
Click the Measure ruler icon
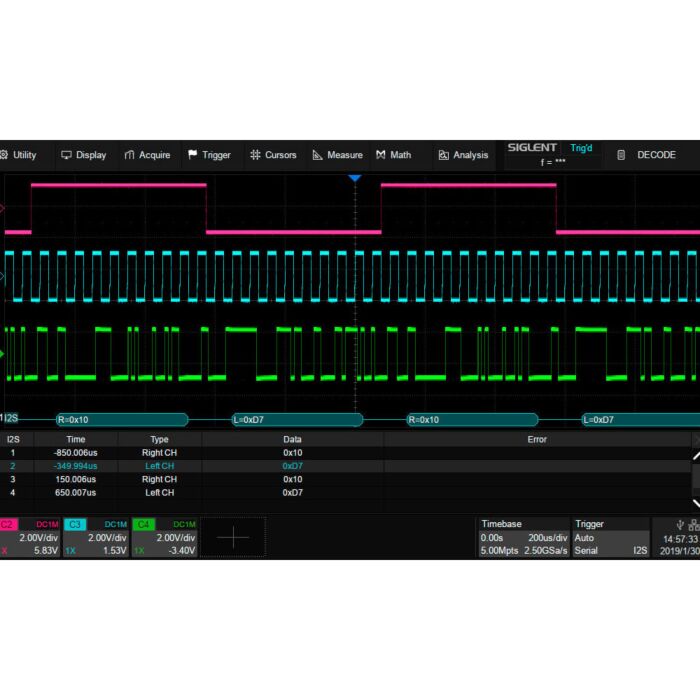coord(318,155)
